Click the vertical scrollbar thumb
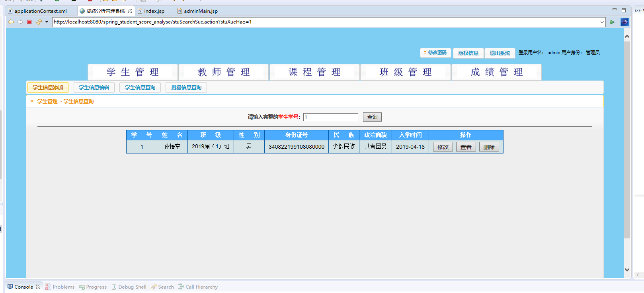This screenshot has width=644, height=293. pos(627,140)
